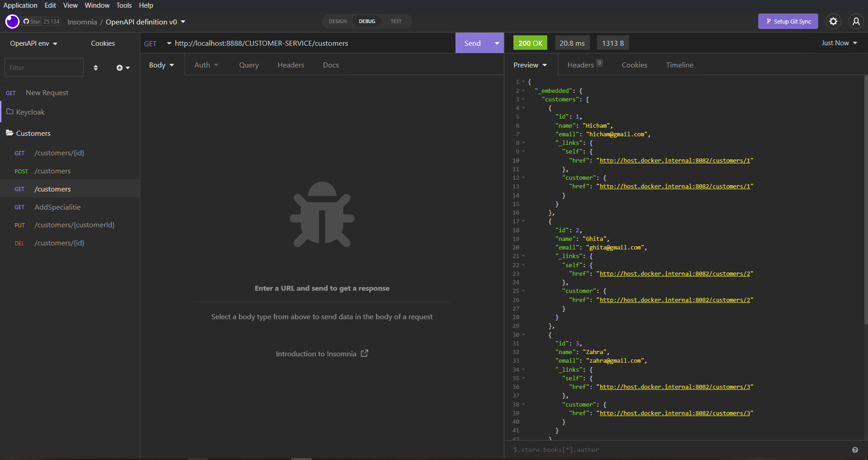Viewport: 868px width, 460px height.
Task: Switch to TEST mode
Action: coord(396,21)
